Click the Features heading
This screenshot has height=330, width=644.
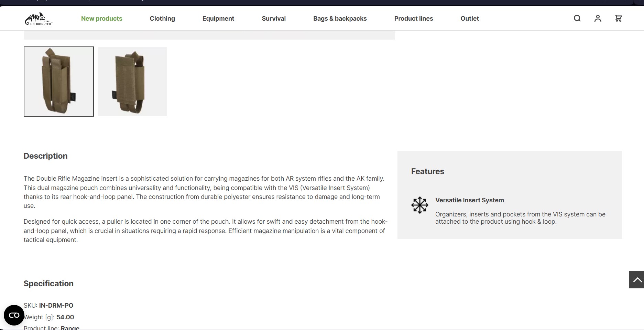428,171
